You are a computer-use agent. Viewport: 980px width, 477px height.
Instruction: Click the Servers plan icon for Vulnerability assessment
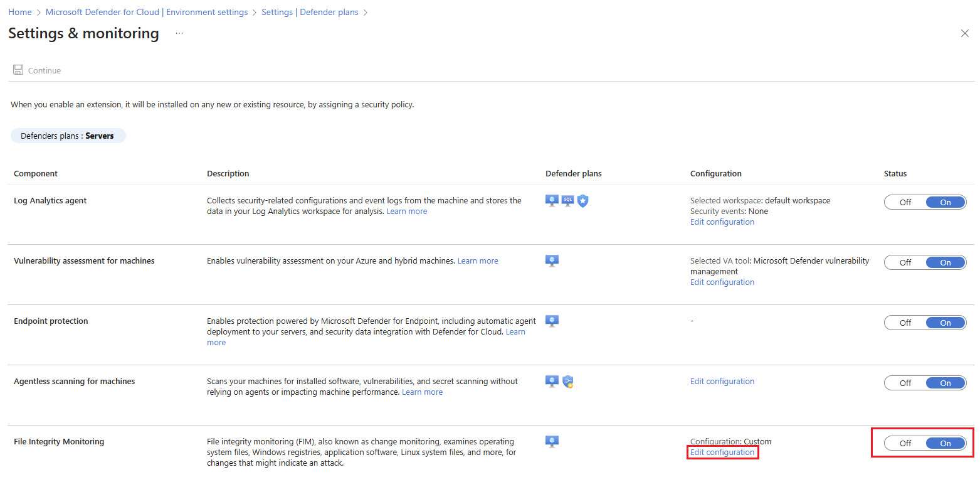tap(552, 260)
